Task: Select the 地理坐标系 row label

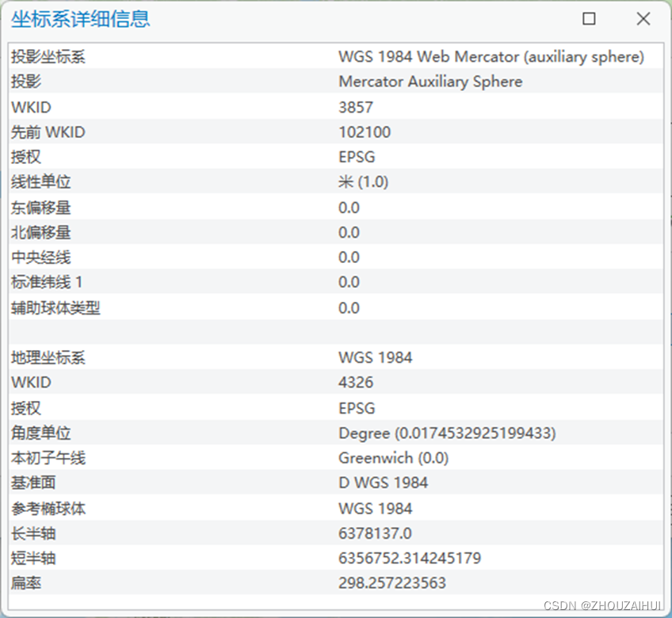Action: 48,357
